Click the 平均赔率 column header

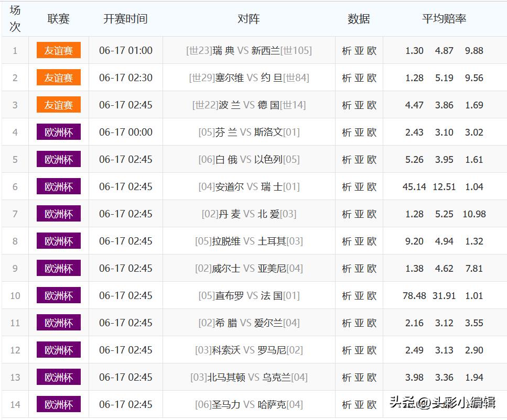click(444, 18)
